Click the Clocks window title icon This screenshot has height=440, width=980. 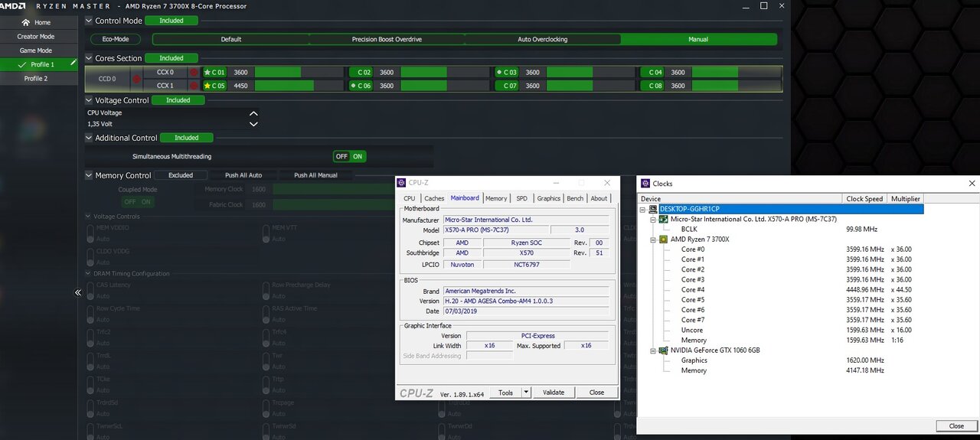pyautogui.click(x=645, y=184)
